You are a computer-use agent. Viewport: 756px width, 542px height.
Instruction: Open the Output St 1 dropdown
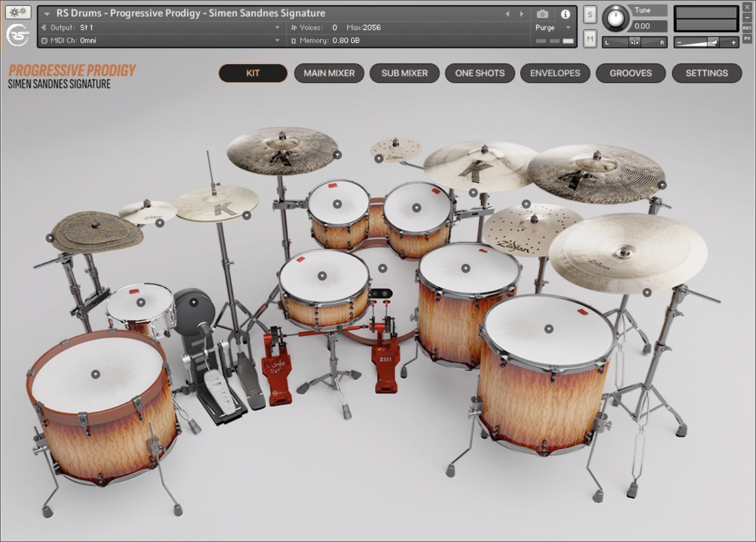tap(161, 27)
